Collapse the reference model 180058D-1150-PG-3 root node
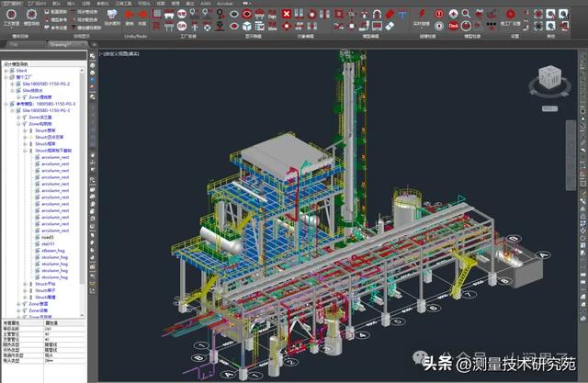The height and width of the screenshot is (383, 588). click(x=6, y=104)
